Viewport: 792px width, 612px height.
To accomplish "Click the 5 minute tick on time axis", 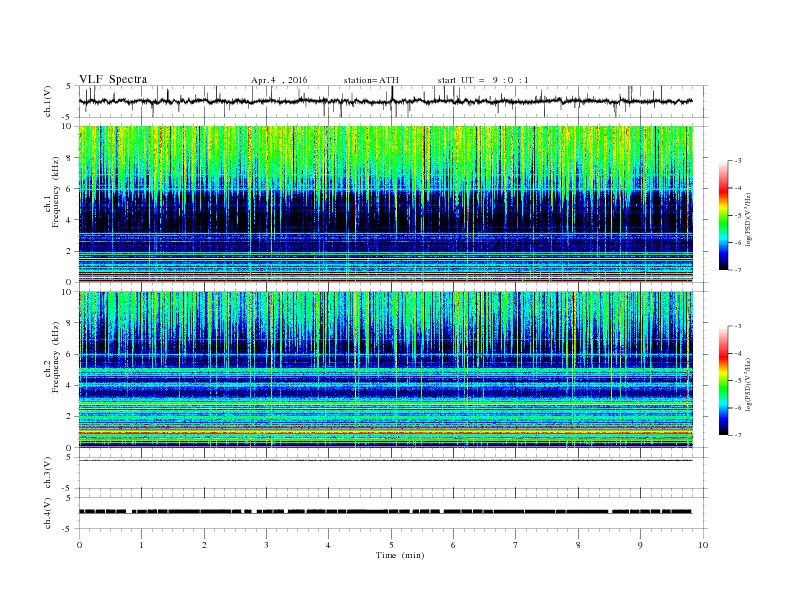I will [x=391, y=545].
